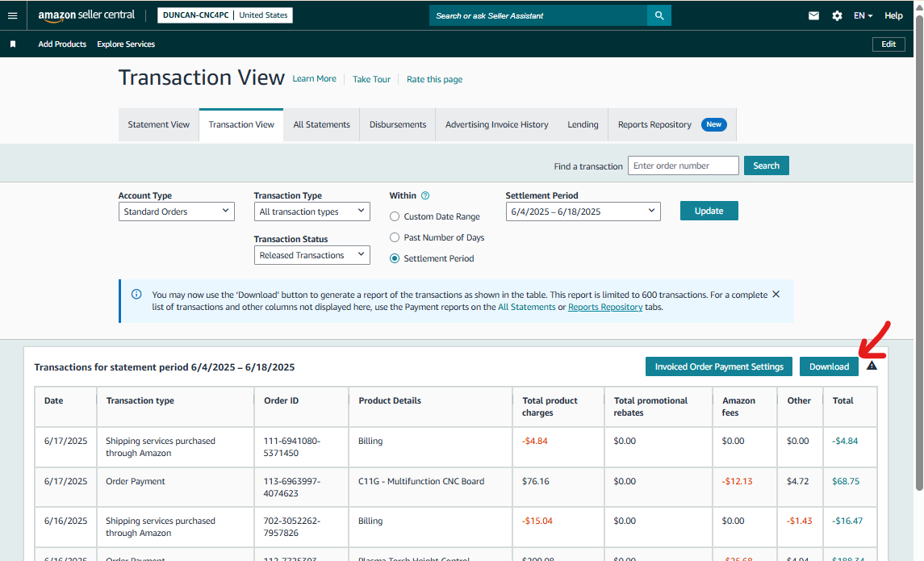Focus the Seller Assistant search field
The image size is (924, 561).
[x=538, y=16]
